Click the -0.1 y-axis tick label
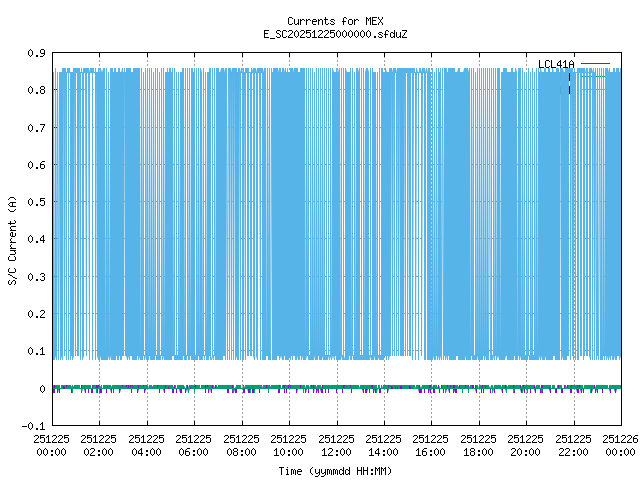 pos(34,426)
